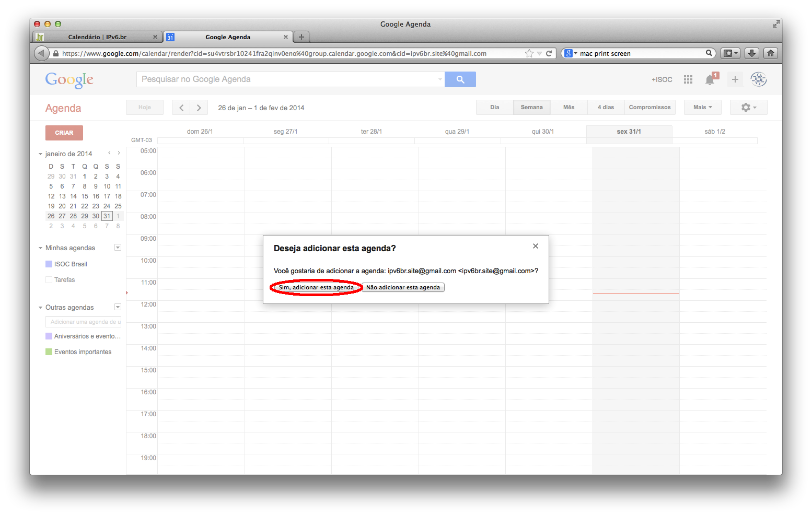
Task: Open the settings gear menu
Action: [x=748, y=107]
